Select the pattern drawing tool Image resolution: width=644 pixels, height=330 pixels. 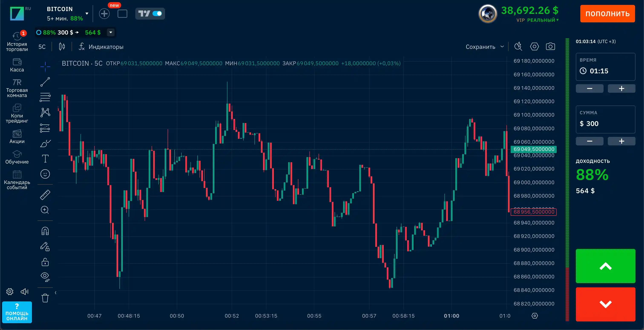pyautogui.click(x=45, y=113)
